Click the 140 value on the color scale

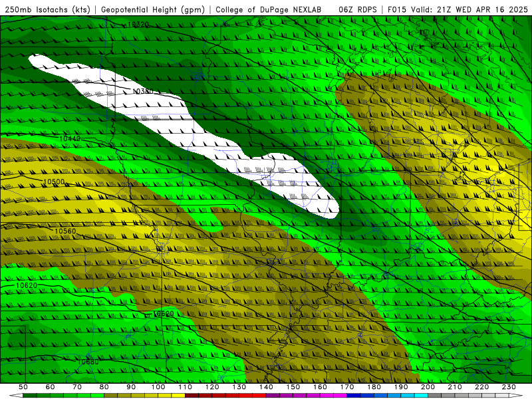[266, 387]
